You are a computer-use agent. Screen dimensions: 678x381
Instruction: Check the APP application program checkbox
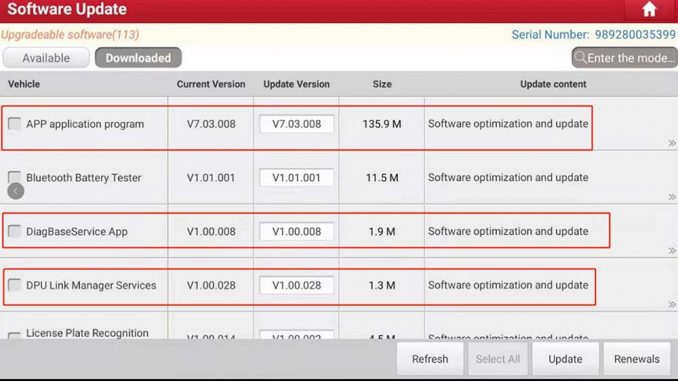[14, 124]
